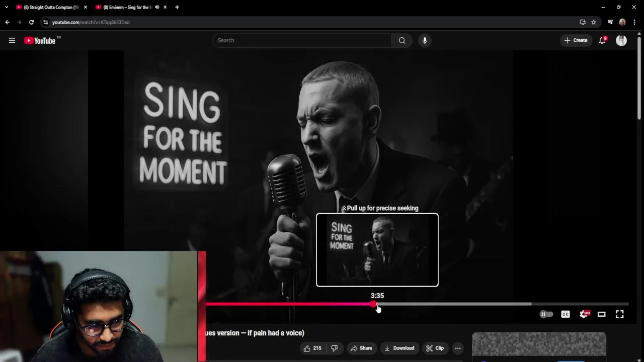Viewport: 644px width, 362px height.
Task: Click the video title text
Action: [255, 333]
